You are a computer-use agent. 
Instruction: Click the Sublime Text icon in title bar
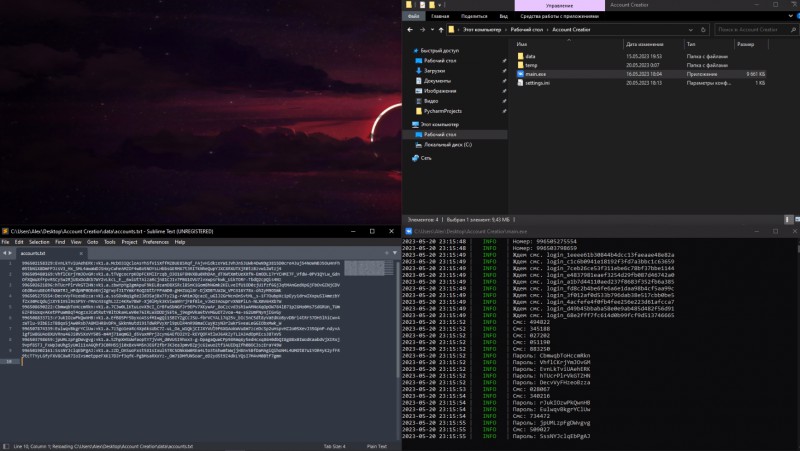[5, 231]
